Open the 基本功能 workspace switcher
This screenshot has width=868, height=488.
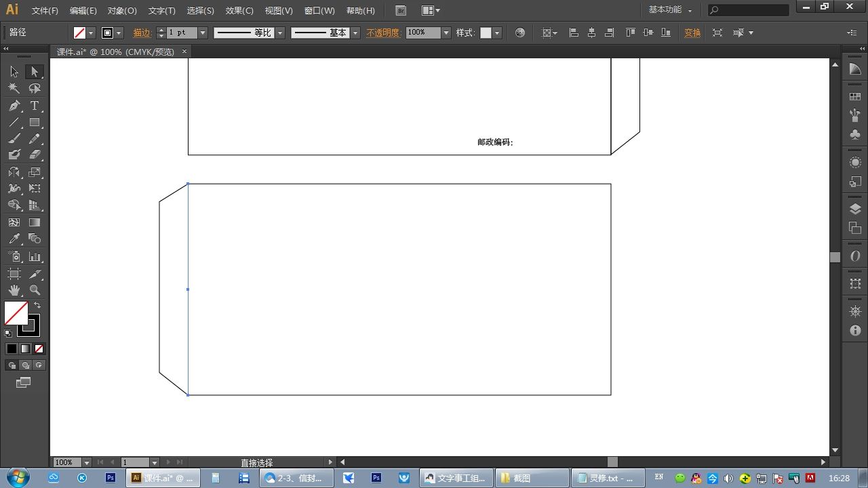[670, 10]
